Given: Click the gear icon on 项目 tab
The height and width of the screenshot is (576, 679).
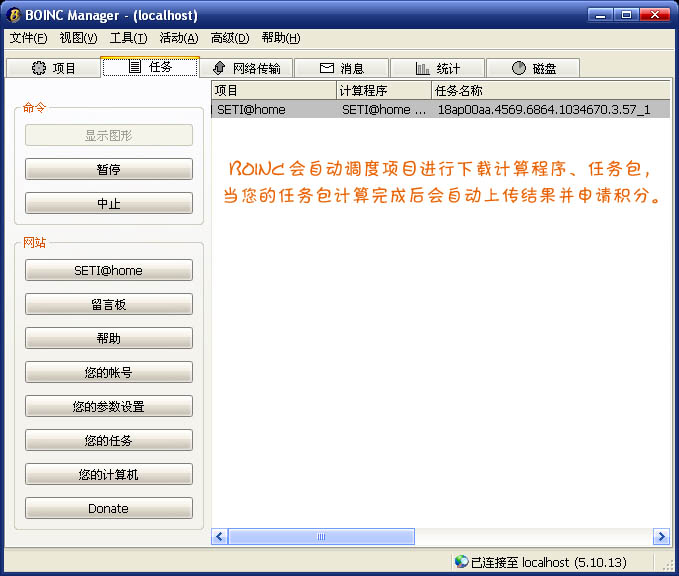Looking at the screenshot, I should [x=39, y=68].
